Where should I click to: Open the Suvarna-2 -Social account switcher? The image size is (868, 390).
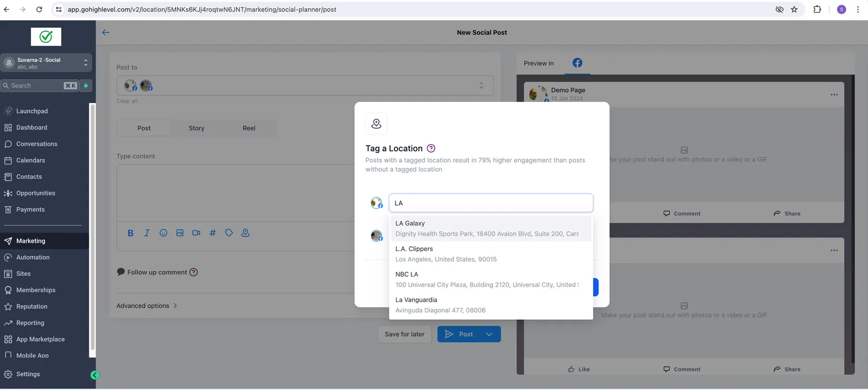click(46, 63)
